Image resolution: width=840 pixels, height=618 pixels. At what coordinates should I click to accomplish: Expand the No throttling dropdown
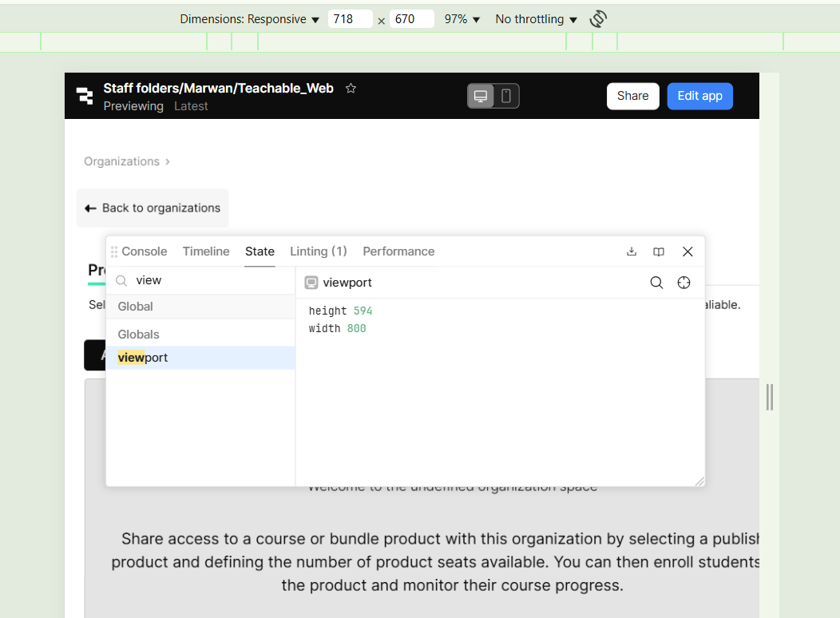coord(536,19)
